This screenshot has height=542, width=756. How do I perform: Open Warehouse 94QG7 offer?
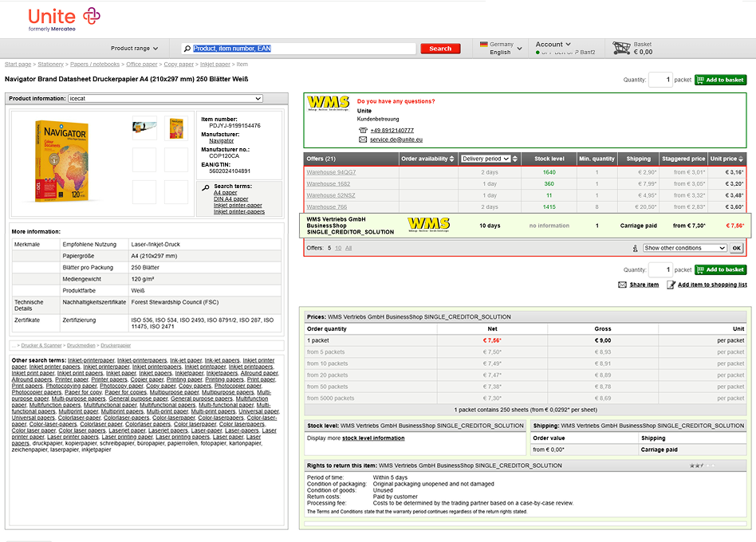(331, 172)
